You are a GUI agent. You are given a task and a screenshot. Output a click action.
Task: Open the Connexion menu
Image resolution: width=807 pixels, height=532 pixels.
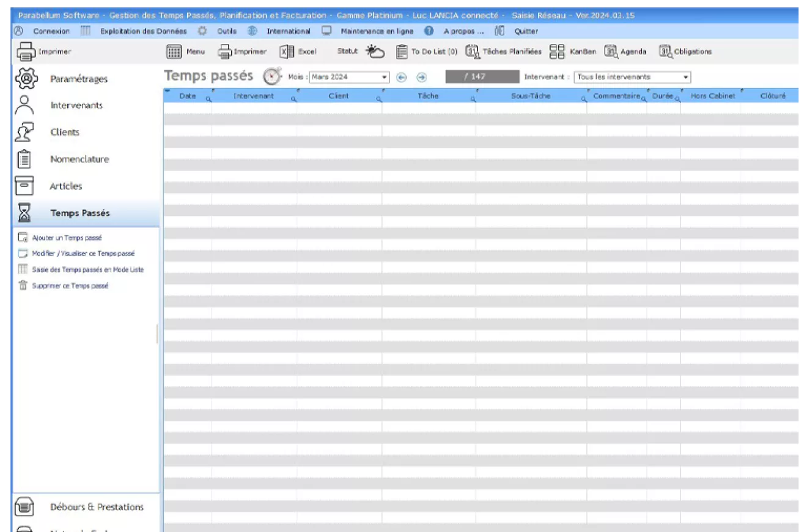(51, 31)
